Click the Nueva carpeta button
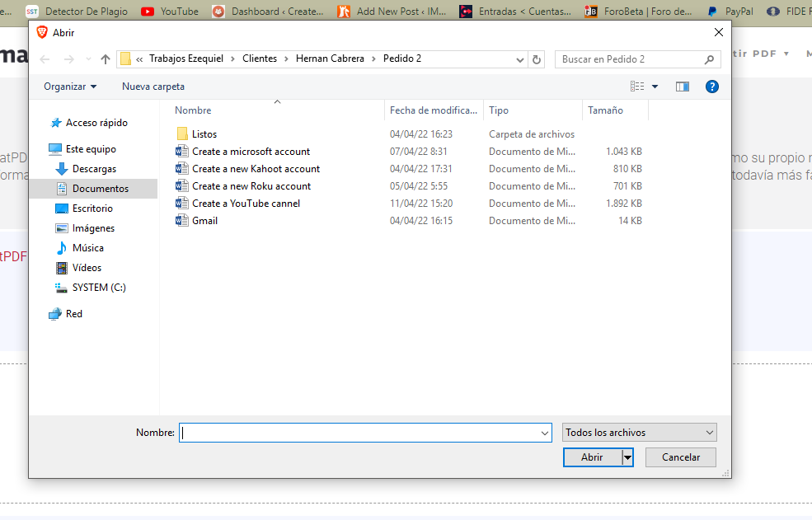 153,87
